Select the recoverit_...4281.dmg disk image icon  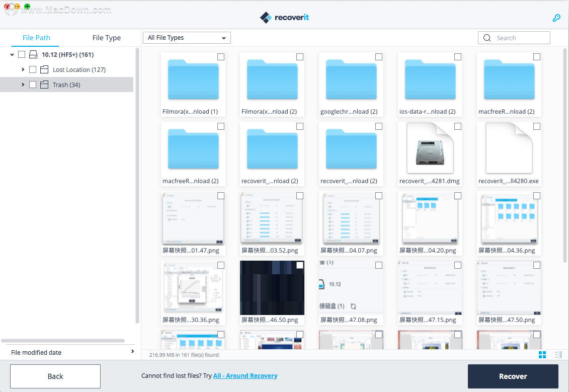point(430,148)
